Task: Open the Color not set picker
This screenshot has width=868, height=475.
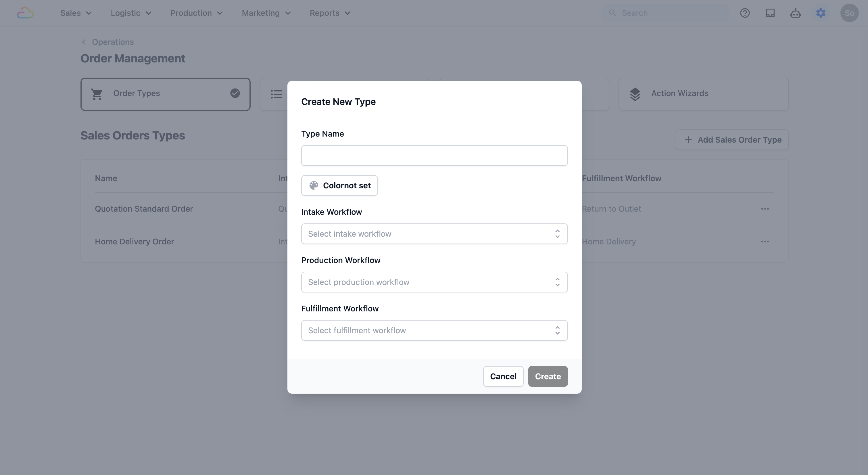Action: [339, 185]
